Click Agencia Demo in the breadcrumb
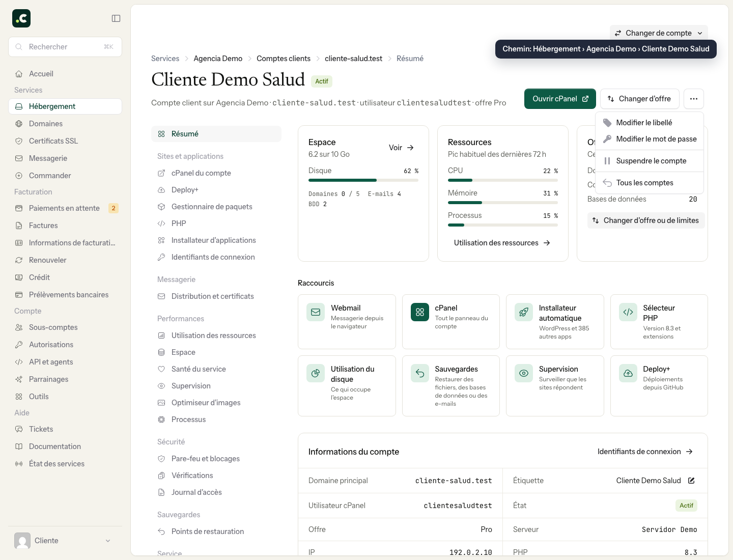This screenshot has height=560, width=733. pos(218,59)
